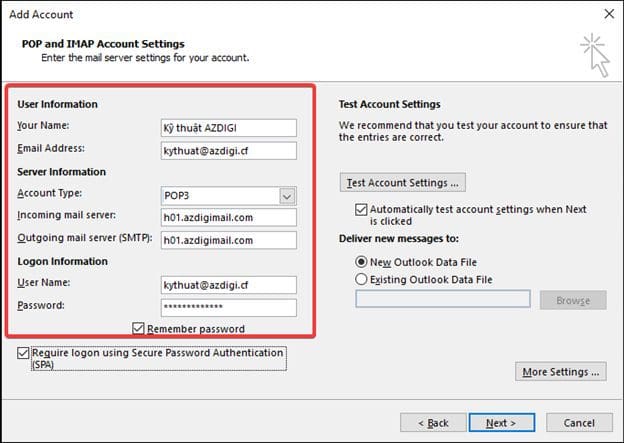Disable automatic account settings test checkbox
Screen dimensions: 624x443
(361, 210)
